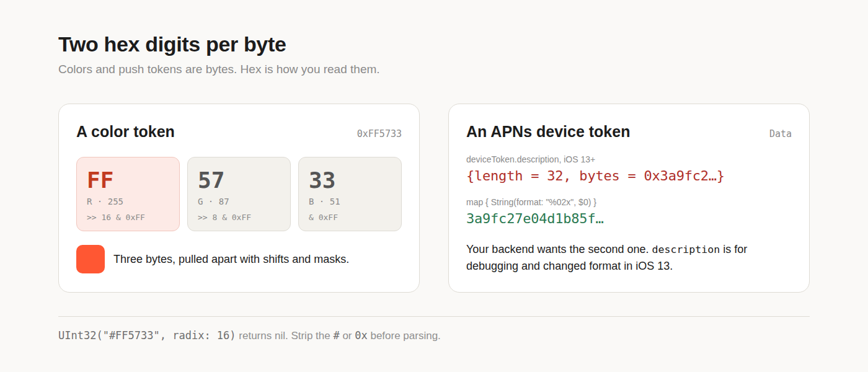Click '>> 16 & 0xFF' expression
Image resolution: width=868 pixels, height=372 pixels.
tap(116, 218)
